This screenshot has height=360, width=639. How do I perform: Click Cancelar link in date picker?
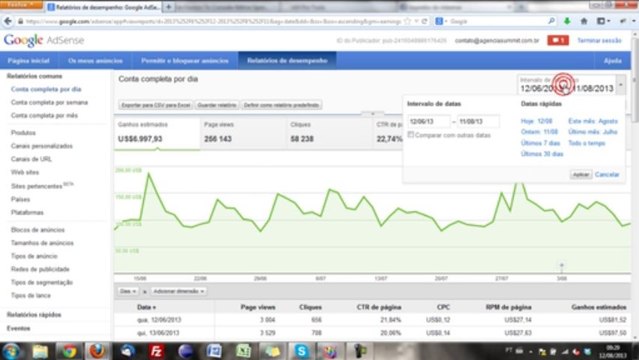[x=607, y=174]
